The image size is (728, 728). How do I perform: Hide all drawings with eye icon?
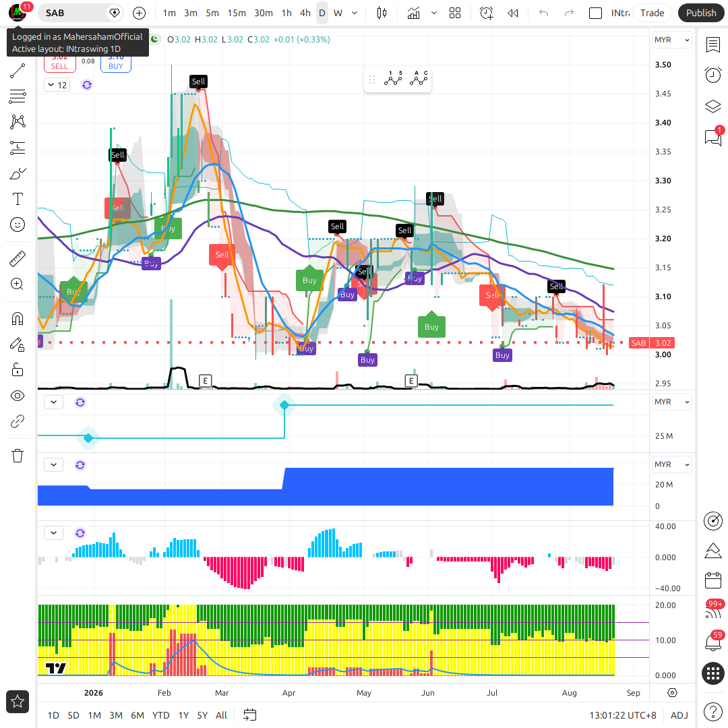[17, 396]
